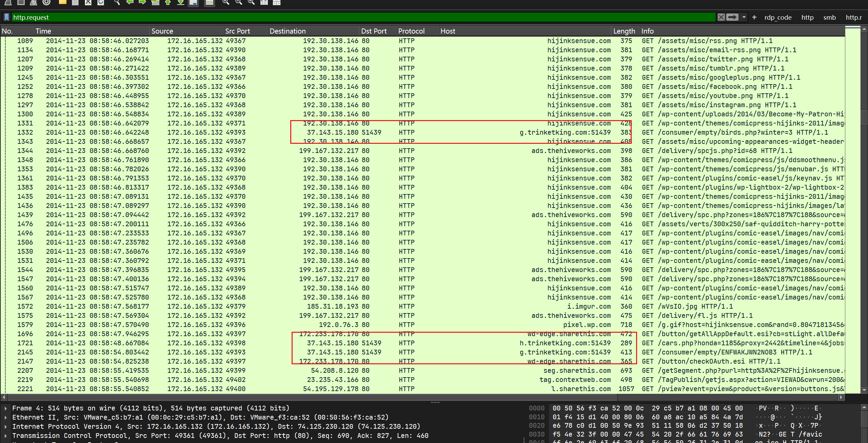The image size is (868, 443).
Task: Click the packet list vertical scrollbar thumb
Action: click(x=864, y=117)
